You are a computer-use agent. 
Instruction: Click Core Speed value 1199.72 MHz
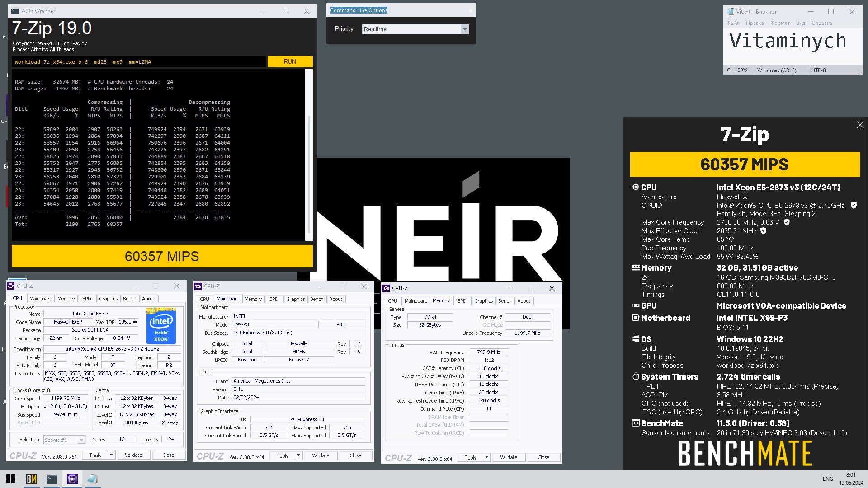tap(66, 399)
